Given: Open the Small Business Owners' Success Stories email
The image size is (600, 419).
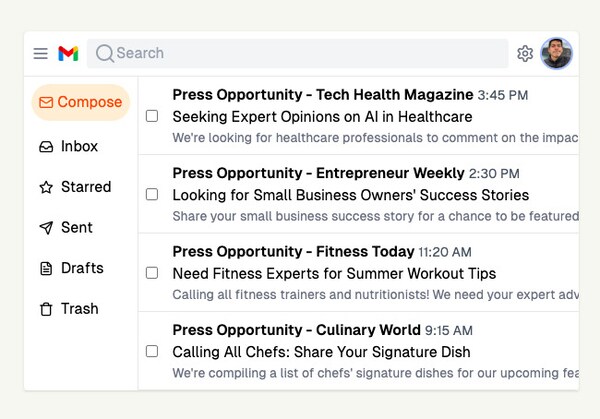Looking at the screenshot, I should tap(350, 195).
